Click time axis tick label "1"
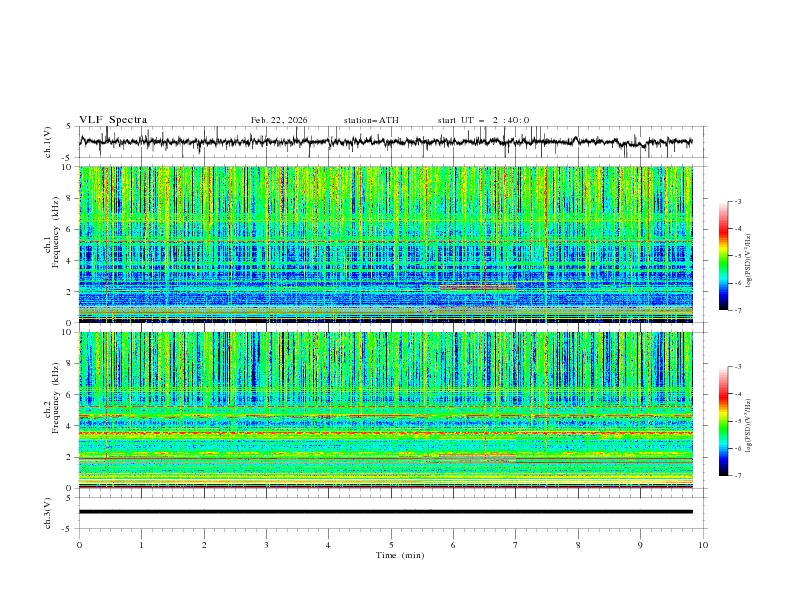Image resolution: width=792 pixels, height=612 pixels. [141, 545]
